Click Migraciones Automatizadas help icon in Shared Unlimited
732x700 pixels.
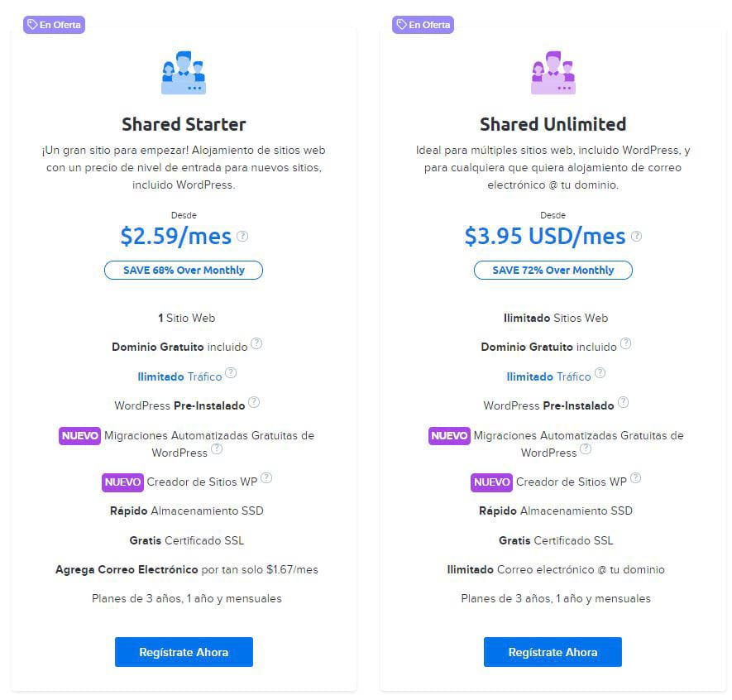pos(586,449)
